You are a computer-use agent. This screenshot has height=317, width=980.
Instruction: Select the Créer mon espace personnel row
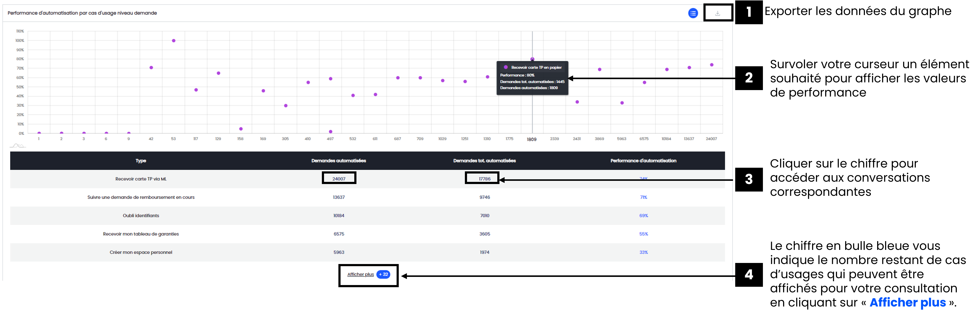tap(141, 252)
